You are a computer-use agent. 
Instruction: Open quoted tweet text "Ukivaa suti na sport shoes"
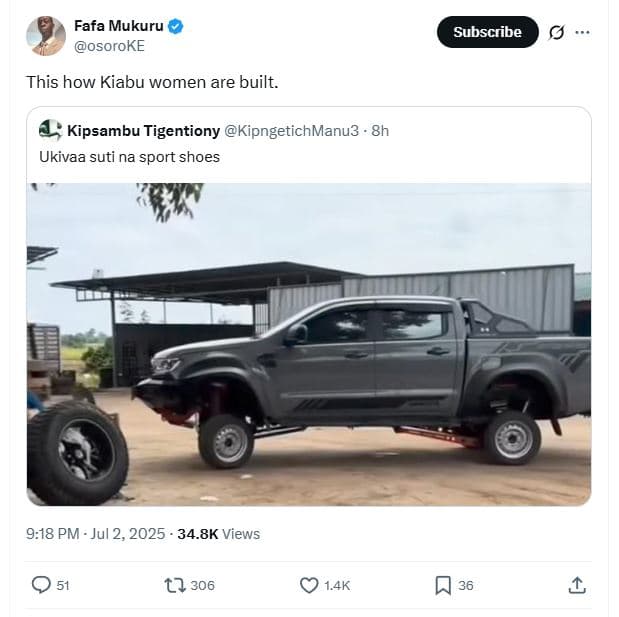129,157
